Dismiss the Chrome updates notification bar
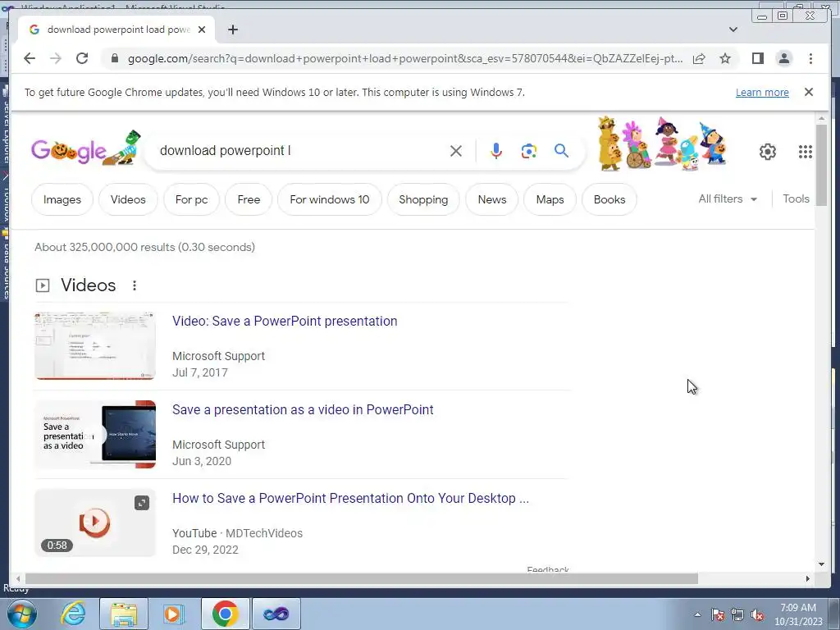840x630 pixels. pyautogui.click(x=809, y=92)
